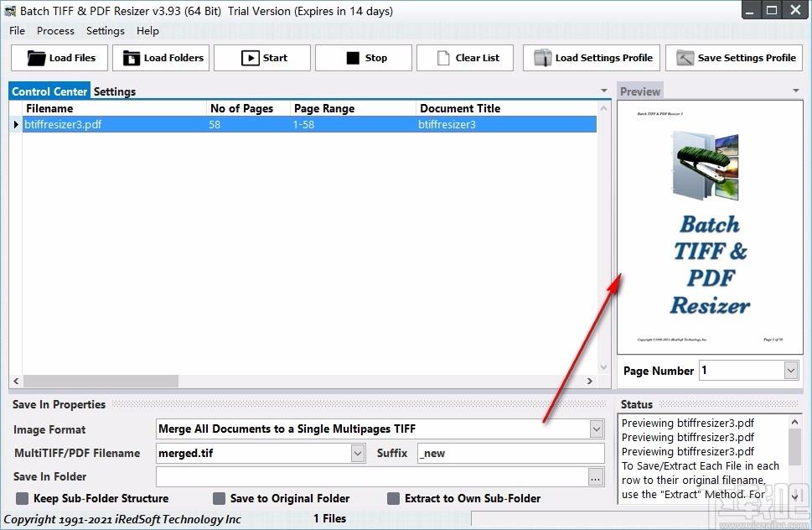
Task: Click the btiffresizer3 document title cell
Action: point(506,124)
